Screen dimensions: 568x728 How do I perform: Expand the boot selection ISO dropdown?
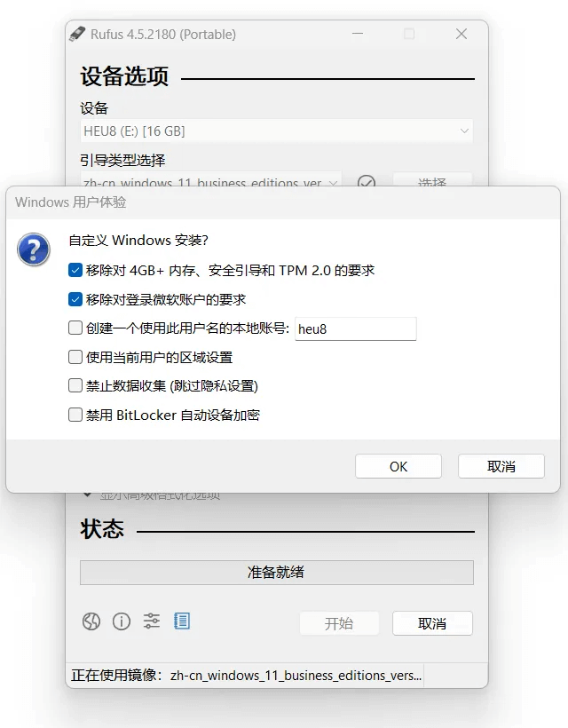coord(211,180)
